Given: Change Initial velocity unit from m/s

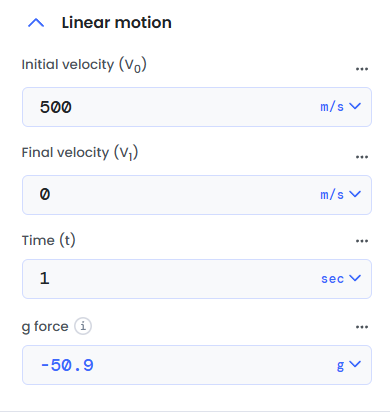Looking at the screenshot, I should pyautogui.click(x=340, y=107).
